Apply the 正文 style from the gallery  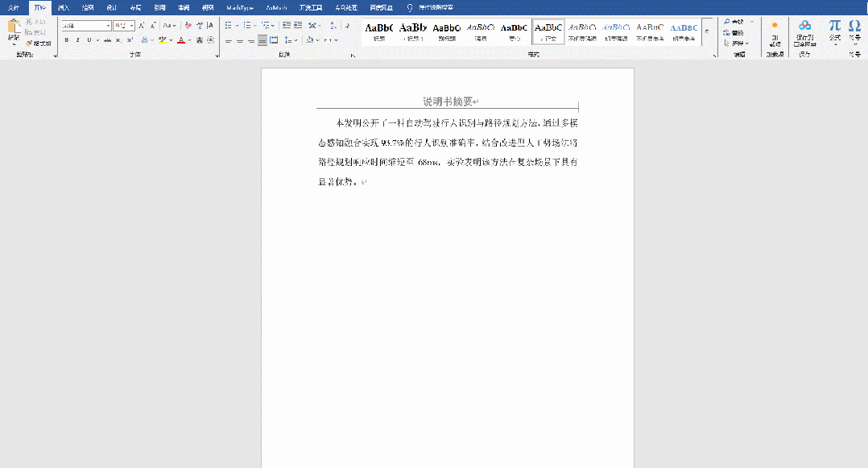click(x=548, y=32)
